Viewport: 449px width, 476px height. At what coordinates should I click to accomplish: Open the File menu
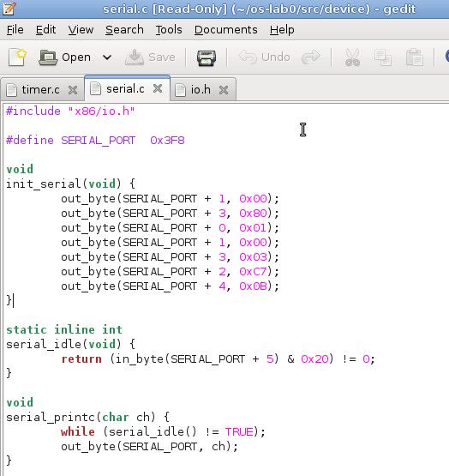click(15, 30)
